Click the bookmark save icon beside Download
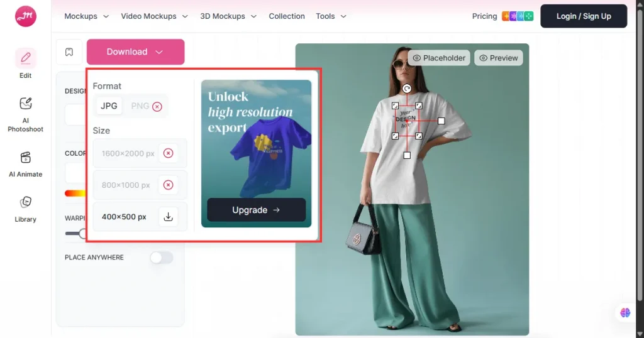 point(69,52)
